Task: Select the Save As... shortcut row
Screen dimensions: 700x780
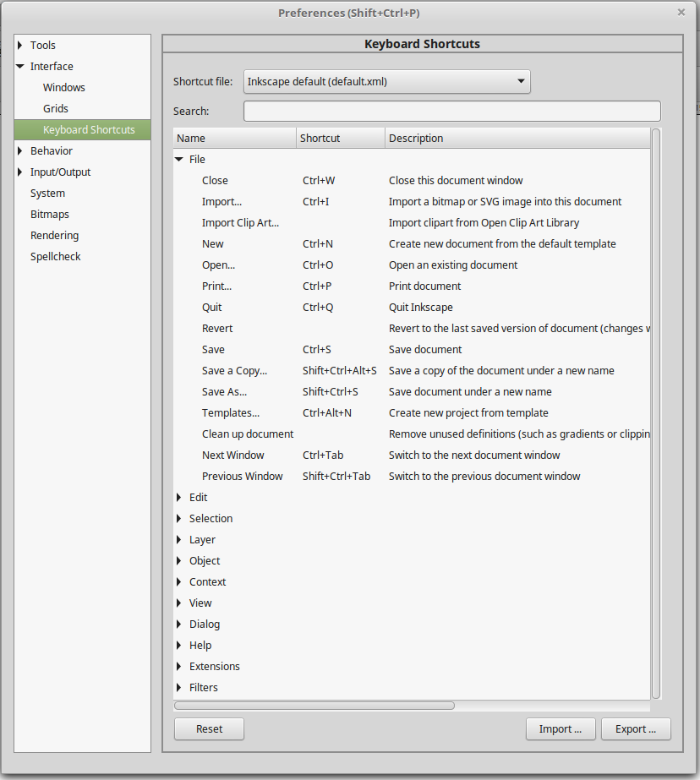Action: 225,392
